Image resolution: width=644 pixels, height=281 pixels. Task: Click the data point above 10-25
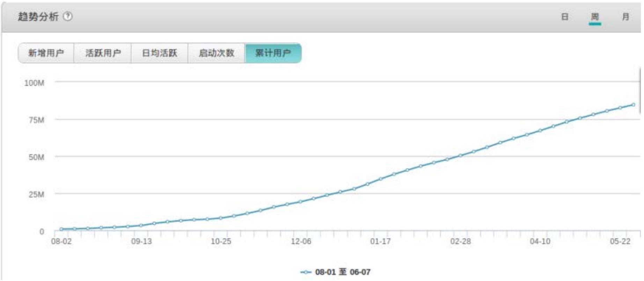(x=221, y=218)
